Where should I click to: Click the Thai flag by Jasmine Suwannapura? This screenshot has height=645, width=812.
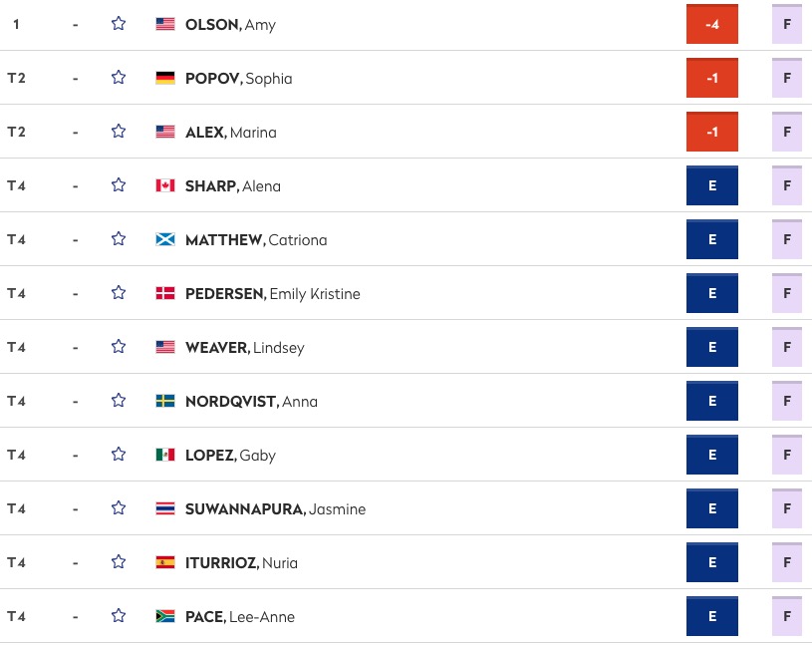coord(165,508)
